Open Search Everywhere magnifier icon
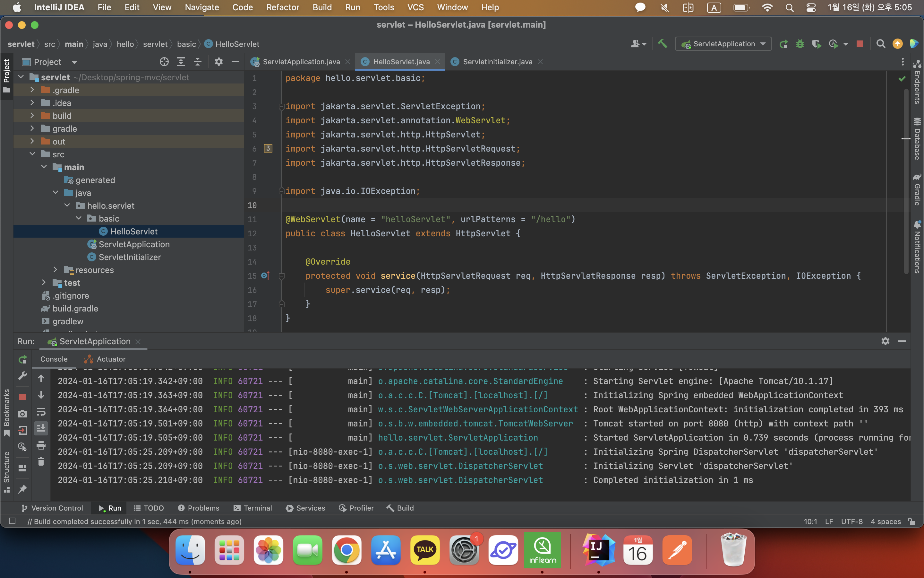 [880, 44]
